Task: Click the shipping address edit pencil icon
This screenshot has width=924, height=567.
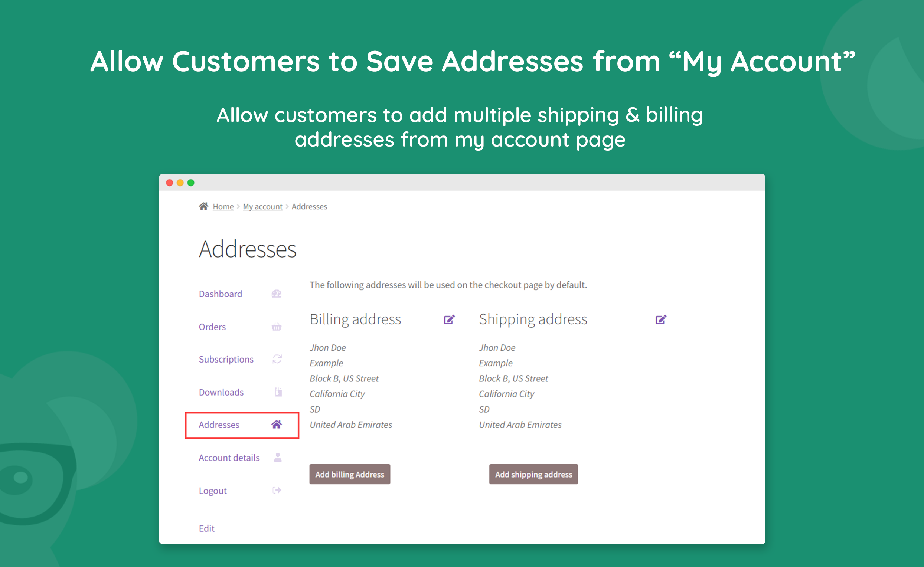Action: (x=661, y=319)
